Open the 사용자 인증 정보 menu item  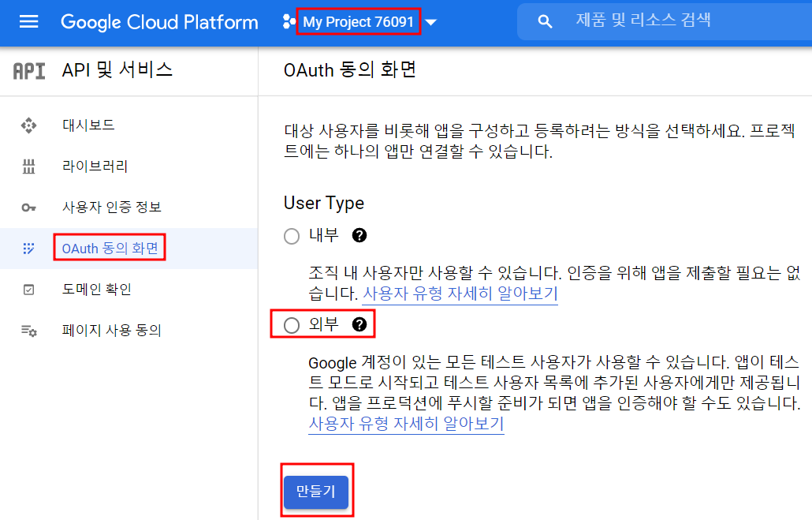click(x=112, y=208)
